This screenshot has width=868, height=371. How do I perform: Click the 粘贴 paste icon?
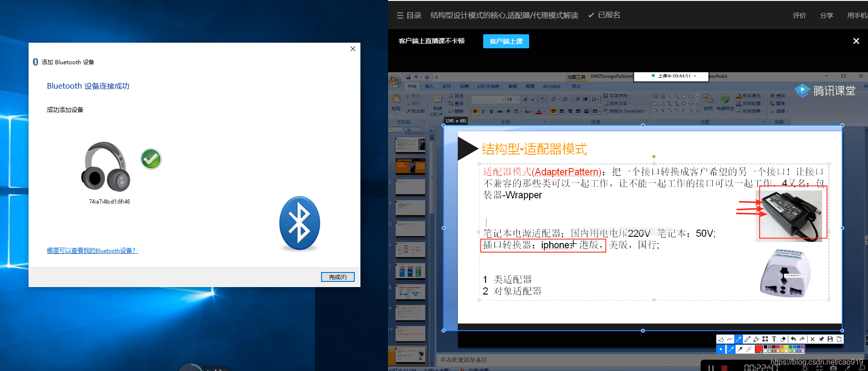tap(396, 99)
